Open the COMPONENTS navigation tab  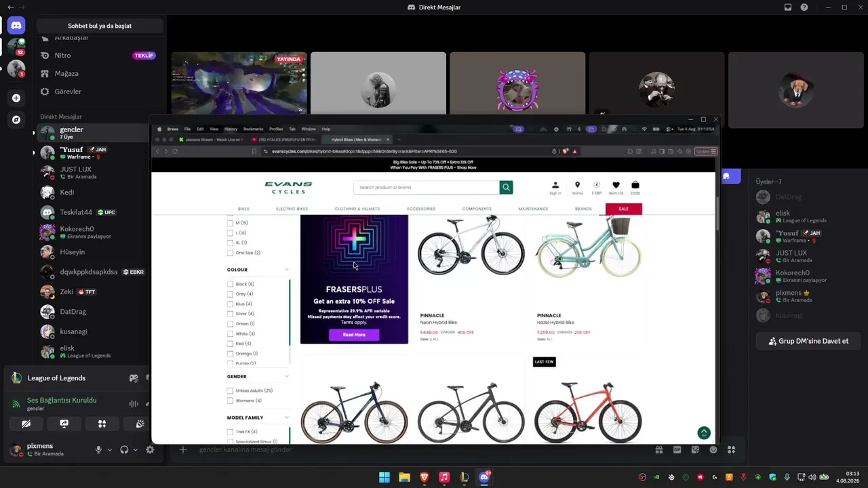477,209
